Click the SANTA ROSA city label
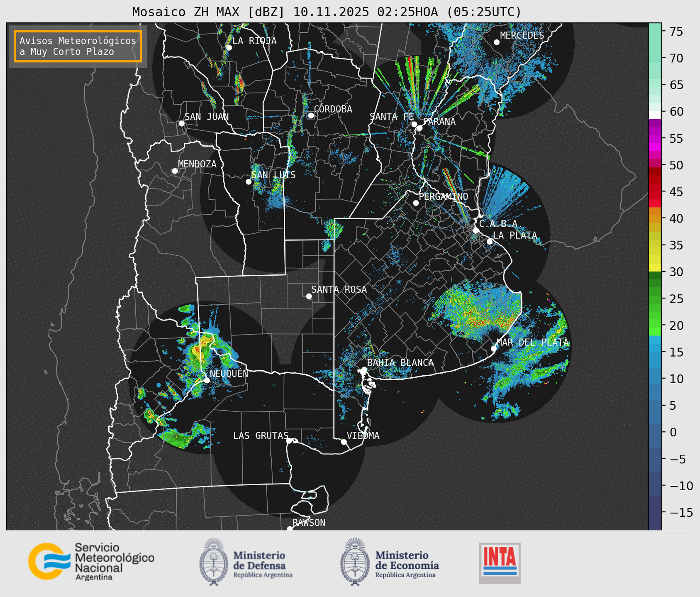The image size is (700, 597). tap(339, 289)
